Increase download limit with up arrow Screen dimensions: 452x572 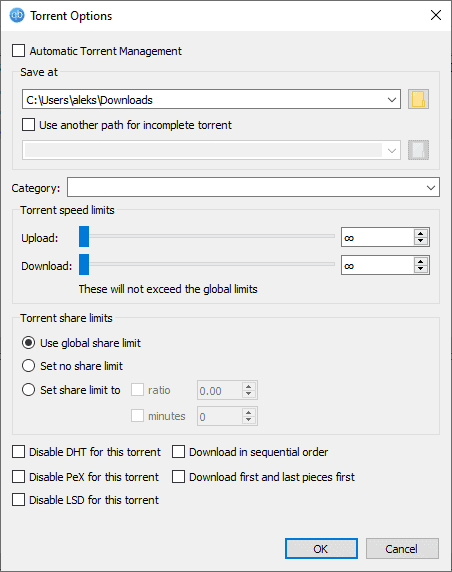[421, 262]
